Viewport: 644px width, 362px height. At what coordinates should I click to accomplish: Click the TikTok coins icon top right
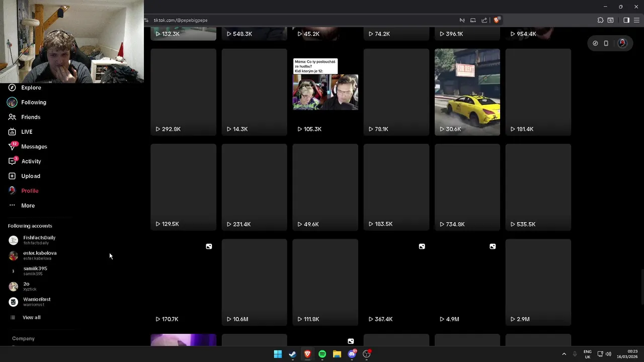click(x=595, y=43)
